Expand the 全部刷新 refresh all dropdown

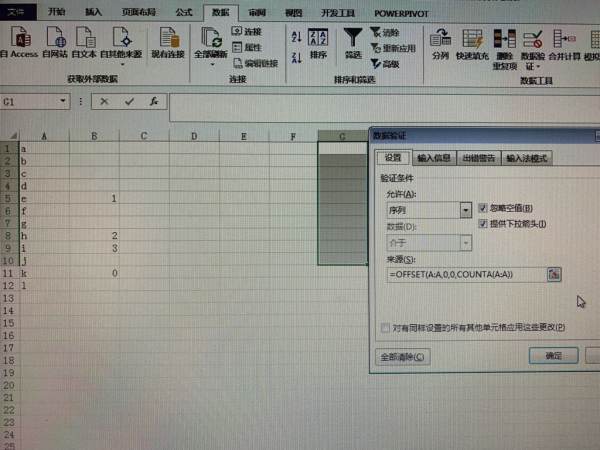[x=211, y=64]
